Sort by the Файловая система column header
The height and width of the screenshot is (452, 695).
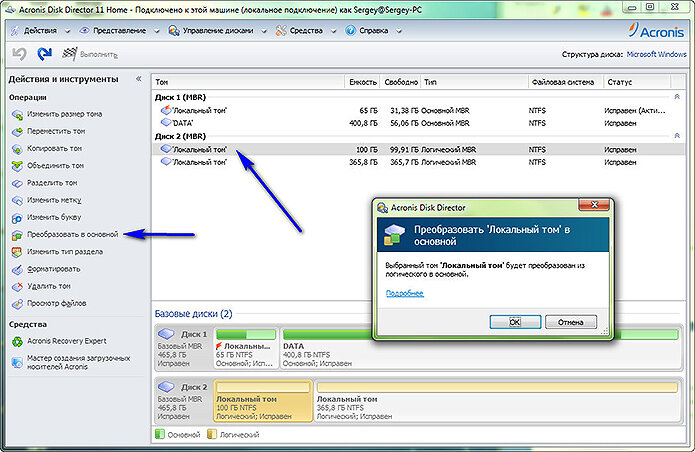[566, 82]
